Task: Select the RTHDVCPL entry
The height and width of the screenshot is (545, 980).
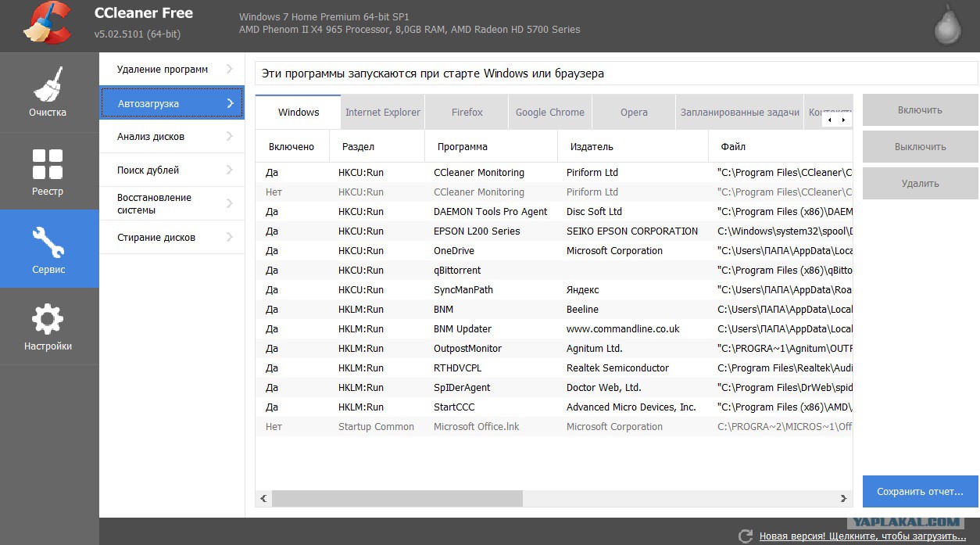Action: tap(554, 368)
